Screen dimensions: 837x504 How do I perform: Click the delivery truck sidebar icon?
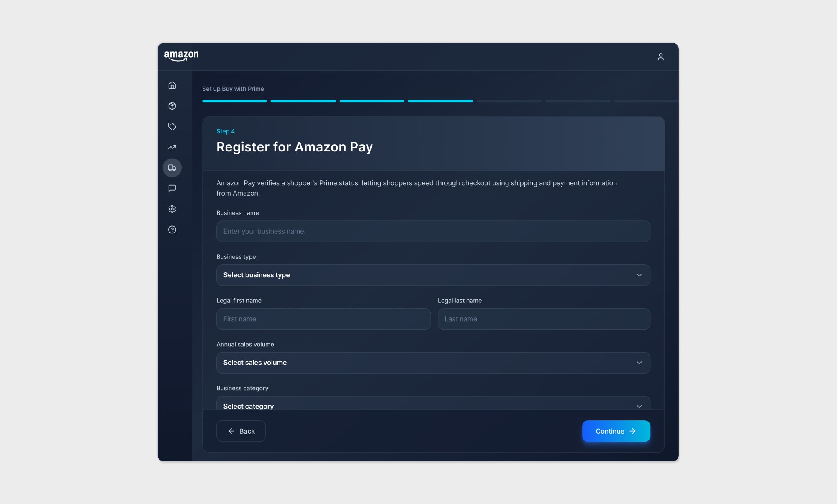click(172, 168)
